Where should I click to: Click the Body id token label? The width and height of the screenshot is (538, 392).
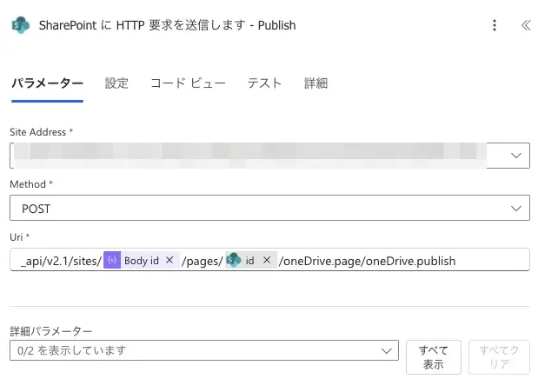(x=142, y=261)
